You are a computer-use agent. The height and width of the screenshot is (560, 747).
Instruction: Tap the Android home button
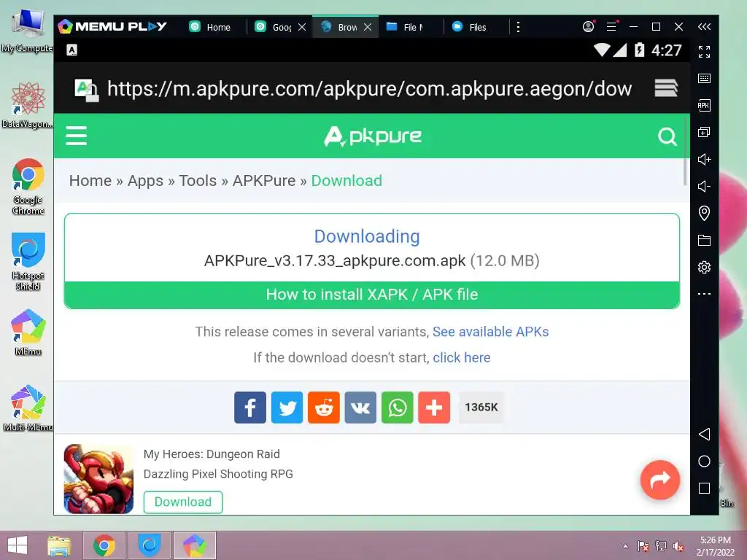[704, 461]
